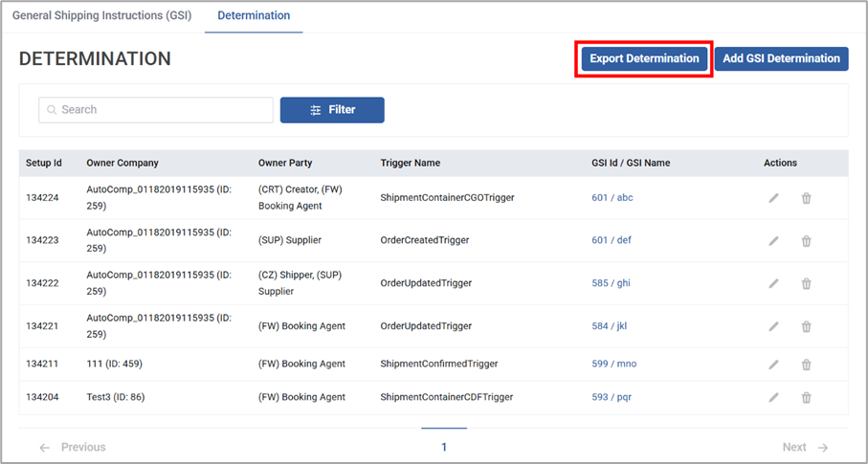The image size is (868, 464).
Task: Delete setup 134223 trash icon
Action: (x=807, y=241)
